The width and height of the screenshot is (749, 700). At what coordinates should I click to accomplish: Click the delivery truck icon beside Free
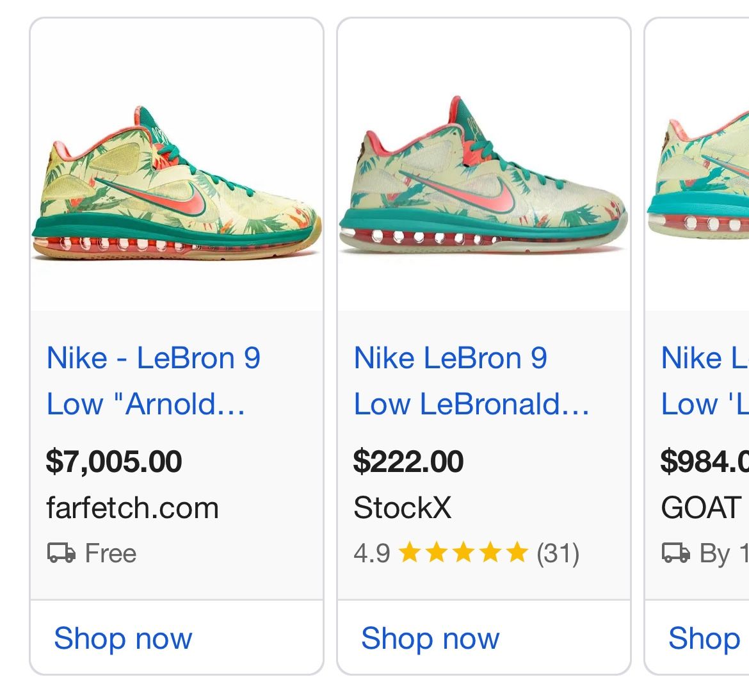click(61, 553)
